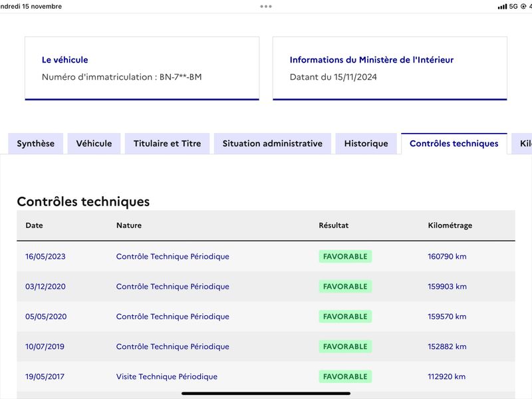Click the Contrôles techniques section heading
This screenshot has width=532, height=399.
pos(83,201)
